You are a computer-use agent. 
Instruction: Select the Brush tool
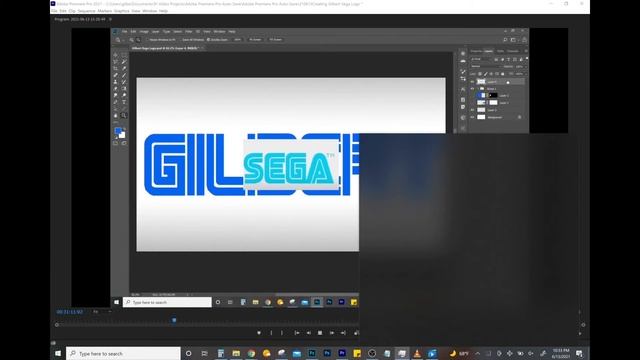tap(124, 75)
